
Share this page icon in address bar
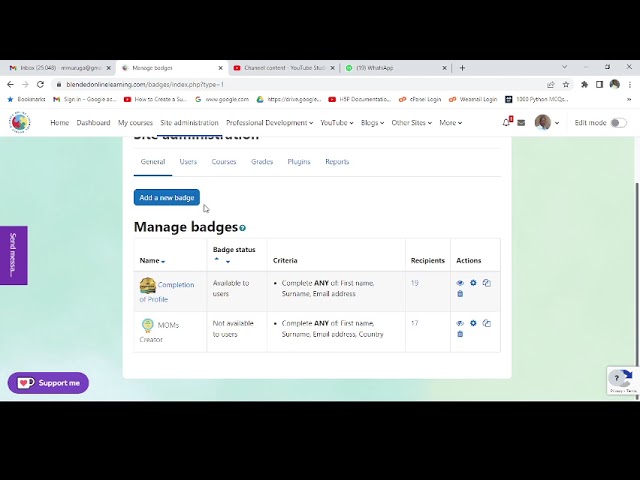tap(551, 84)
